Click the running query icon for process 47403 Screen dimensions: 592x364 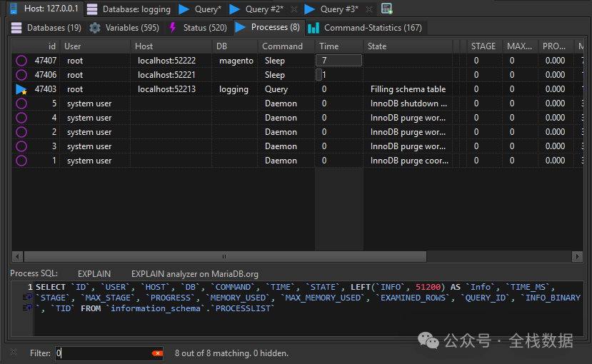coord(21,89)
